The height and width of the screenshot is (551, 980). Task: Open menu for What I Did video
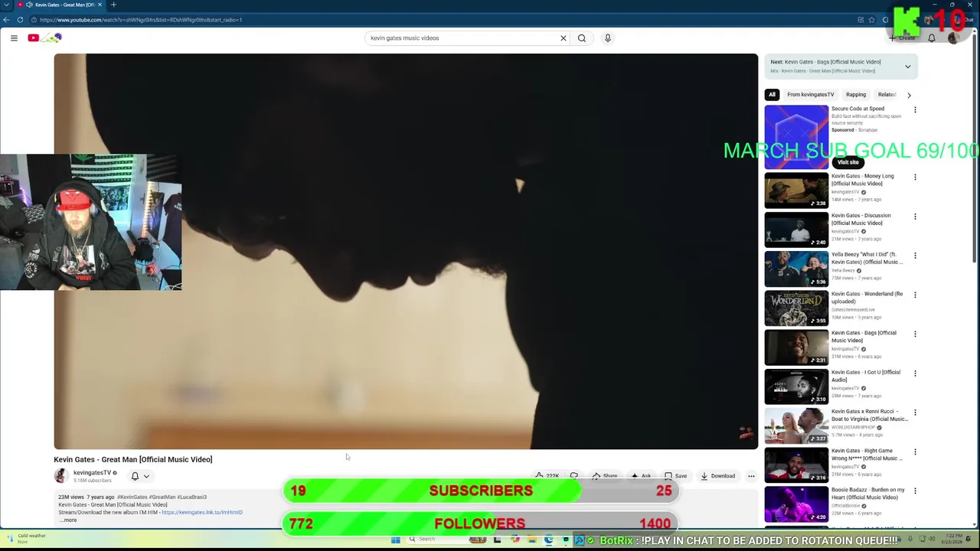tap(915, 256)
